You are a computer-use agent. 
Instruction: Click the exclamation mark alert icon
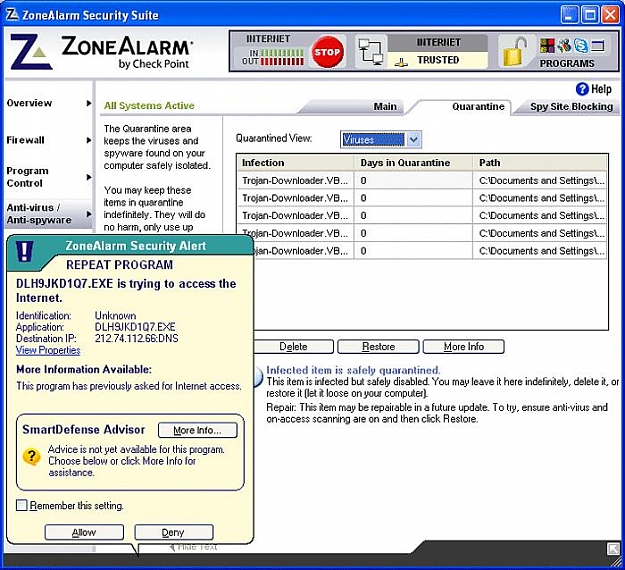point(24,251)
